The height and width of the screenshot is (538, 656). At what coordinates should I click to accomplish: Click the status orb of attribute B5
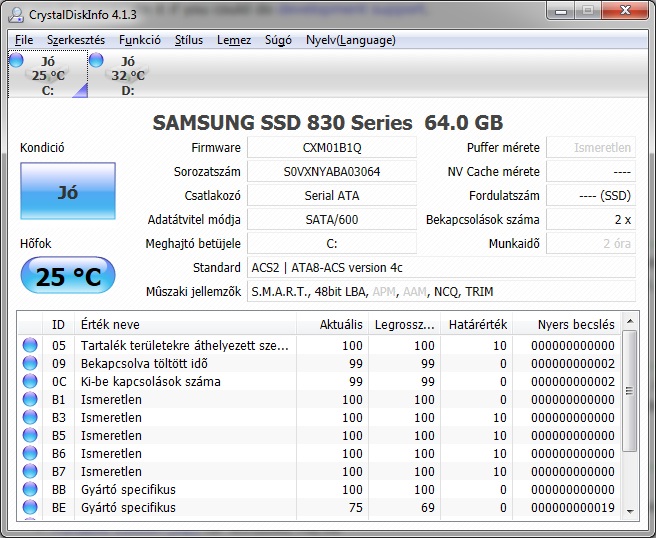point(30,435)
